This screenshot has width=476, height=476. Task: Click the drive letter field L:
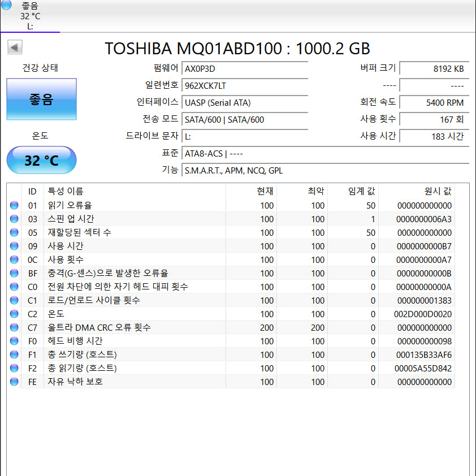(x=245, y=137)
